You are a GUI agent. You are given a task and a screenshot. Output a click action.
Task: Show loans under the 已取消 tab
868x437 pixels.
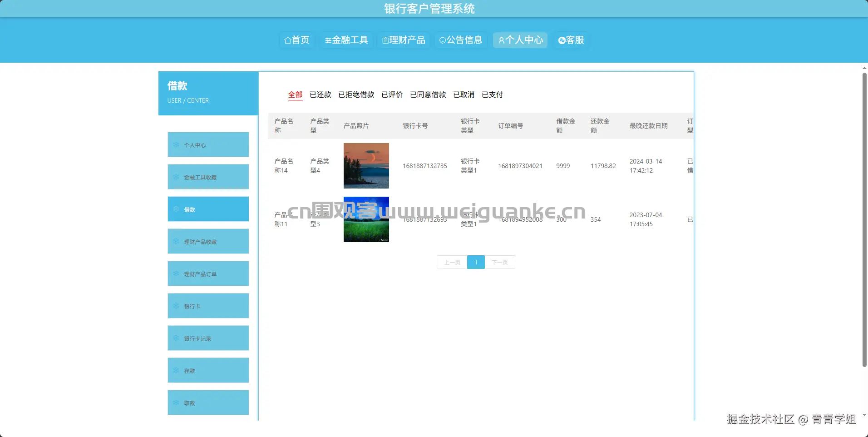(464, 94)
